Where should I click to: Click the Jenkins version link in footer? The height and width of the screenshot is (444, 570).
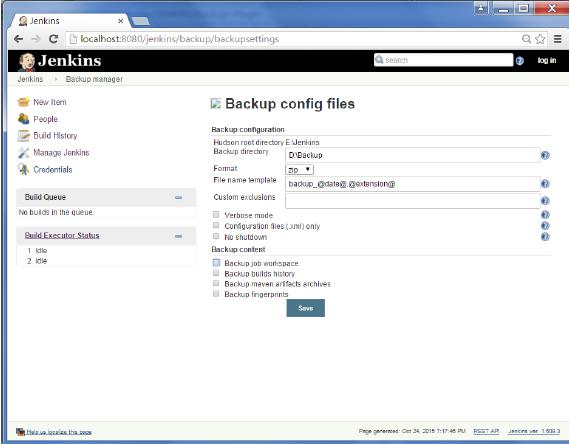click(x=534, y=431)
